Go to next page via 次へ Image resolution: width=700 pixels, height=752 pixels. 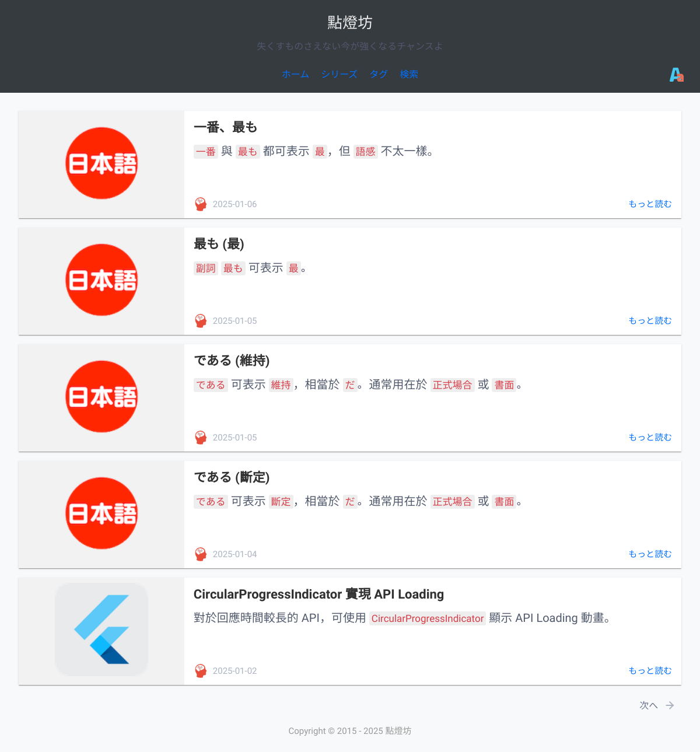click(x=649, y=705)
